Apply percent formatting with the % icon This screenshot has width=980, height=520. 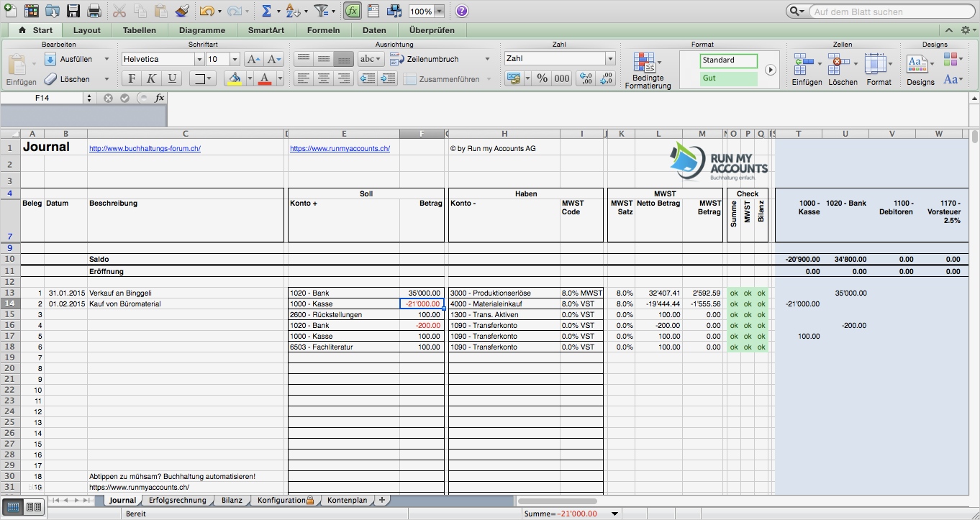point(542,78)
